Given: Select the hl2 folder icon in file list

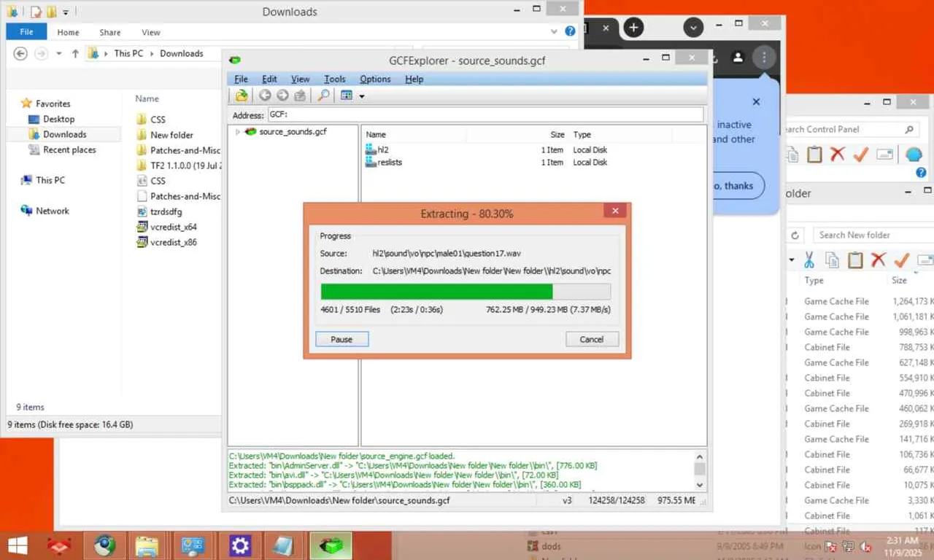Looking at the screenshot, I should (371, 149).
